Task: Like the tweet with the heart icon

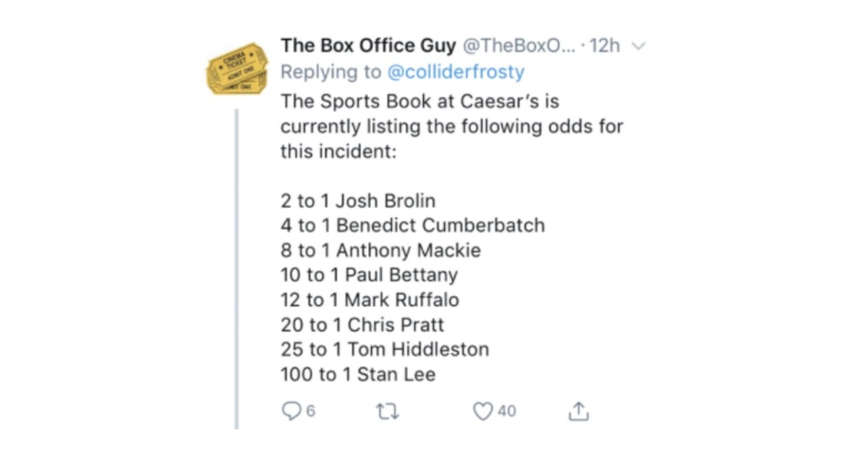Action: [x=482, y=411]
